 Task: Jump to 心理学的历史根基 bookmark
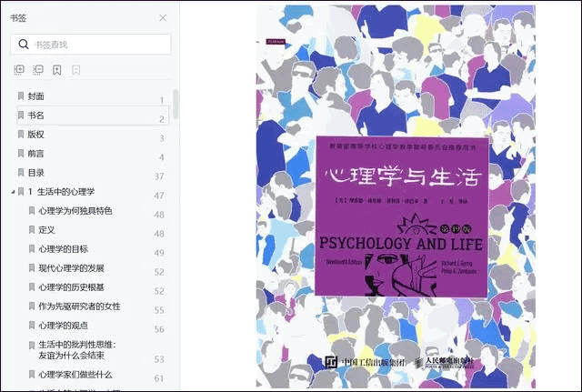pyautogui.click(x=71, y=287)
